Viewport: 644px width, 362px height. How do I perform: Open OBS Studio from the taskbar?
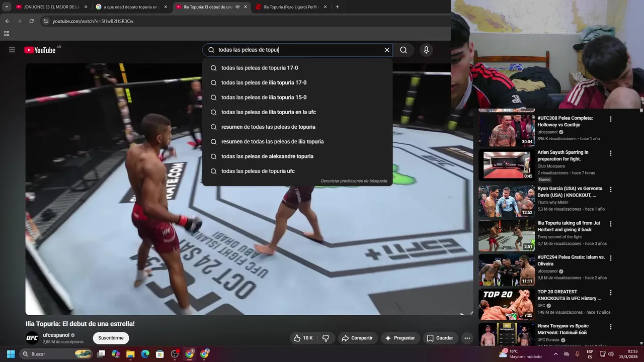[175, 354]
